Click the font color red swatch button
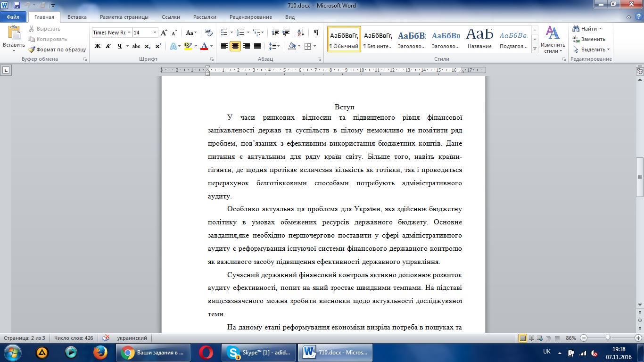The height and width of the screenshot is (362, 644). click(204, 46)
